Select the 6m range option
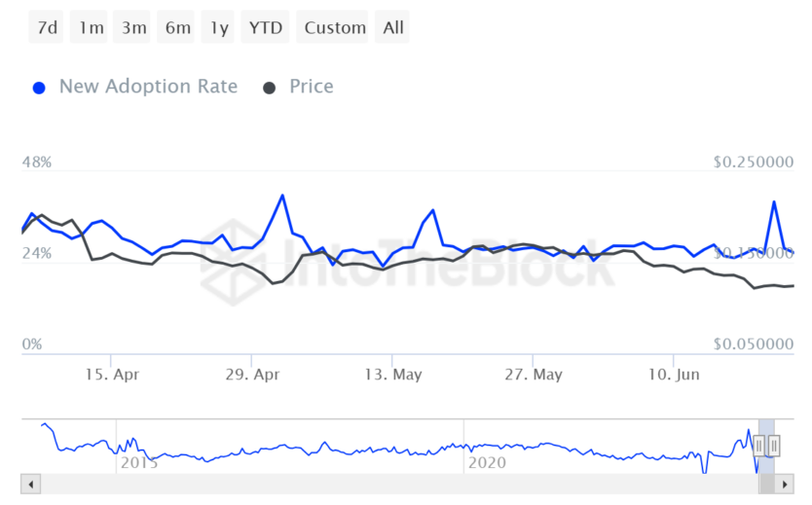 177,27
